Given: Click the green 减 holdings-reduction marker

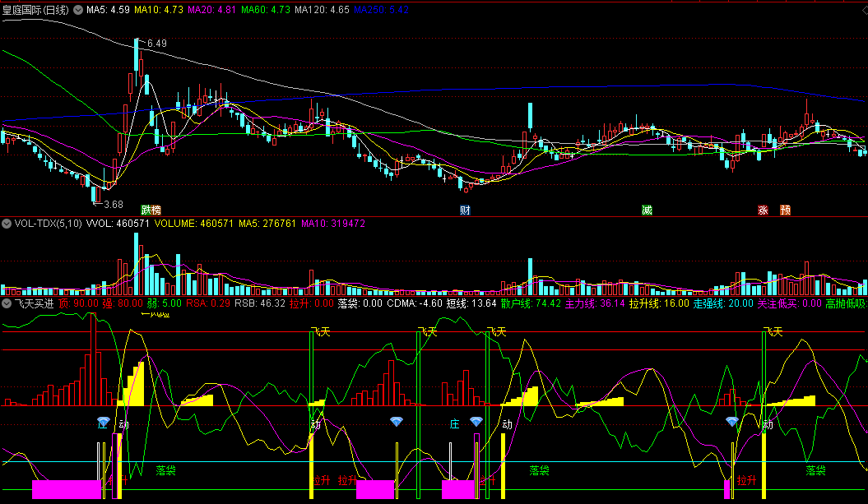Looking at the screenshot, I should pyautogui.click(x=647, y=210).
